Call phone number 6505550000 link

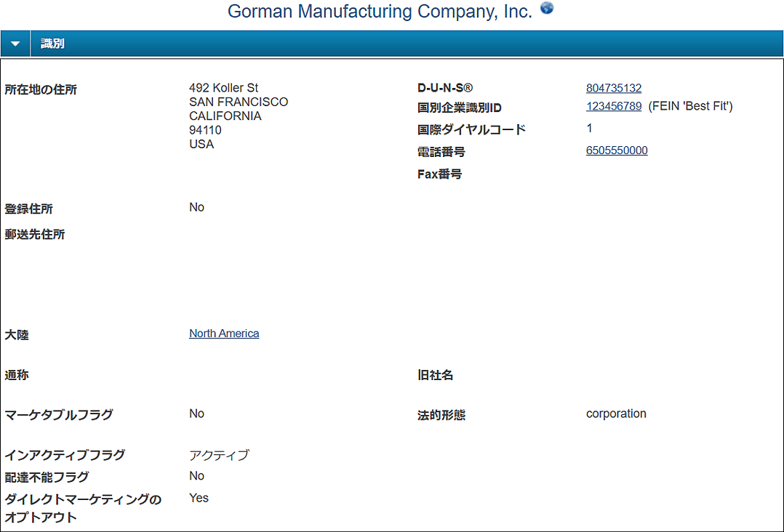tap(617, 150)
